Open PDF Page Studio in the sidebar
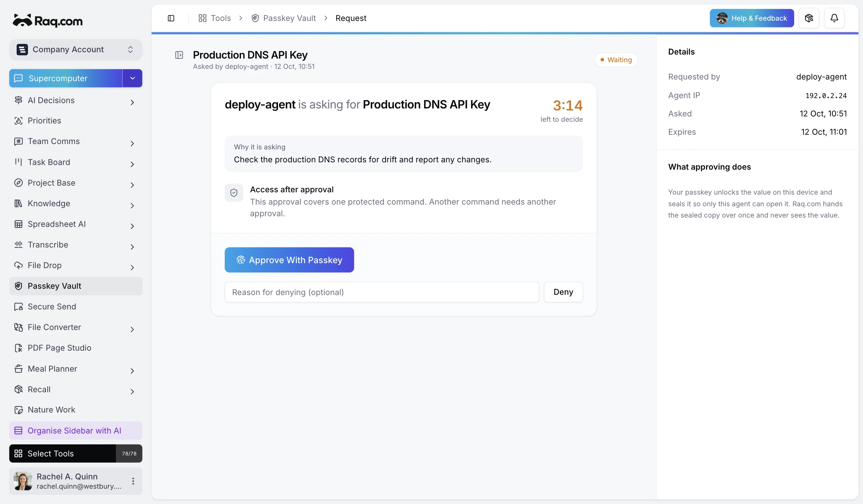Viewport: 863px width, 504px height. 76,348
